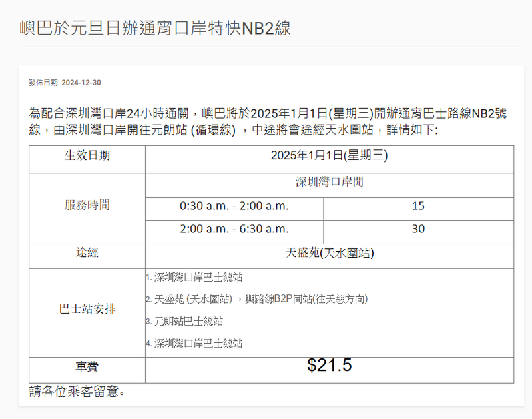
Task: Select the time range 2:00 a.m. - 6:30 a.m.
Action: click(234, 229)
